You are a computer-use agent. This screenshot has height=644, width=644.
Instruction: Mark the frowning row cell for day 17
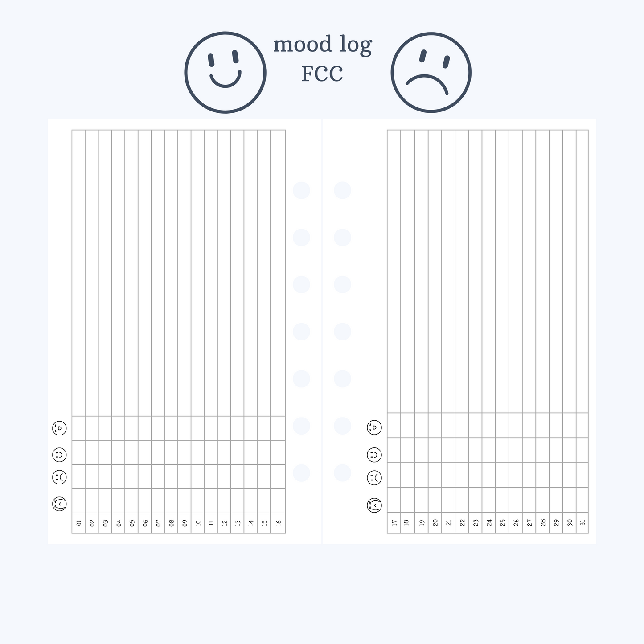tap(394, 475)
